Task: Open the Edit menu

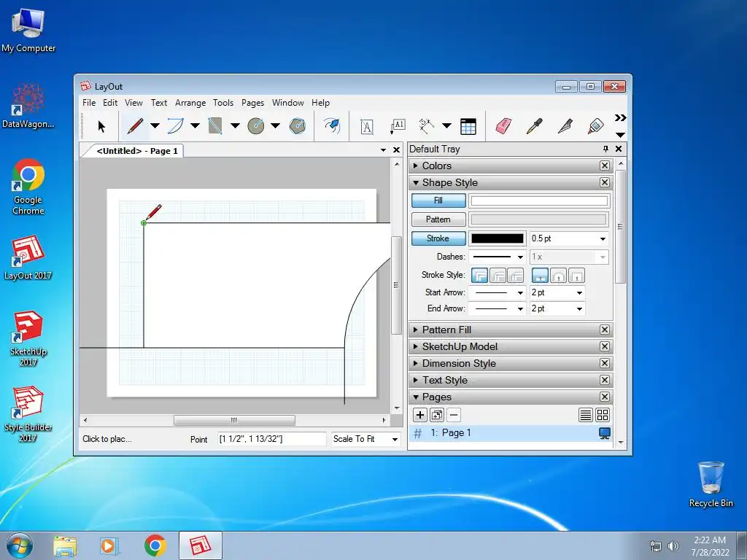Action: pos(110,103)
